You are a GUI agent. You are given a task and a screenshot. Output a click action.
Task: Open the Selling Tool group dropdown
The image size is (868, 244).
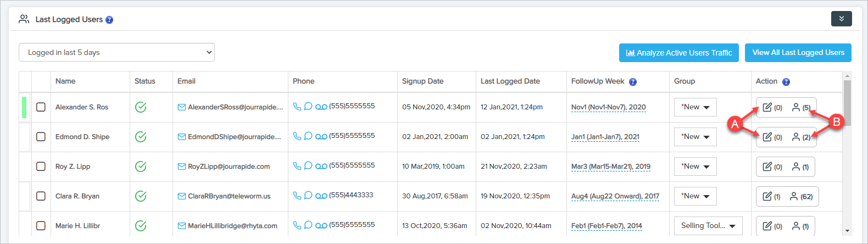[708, 225]
